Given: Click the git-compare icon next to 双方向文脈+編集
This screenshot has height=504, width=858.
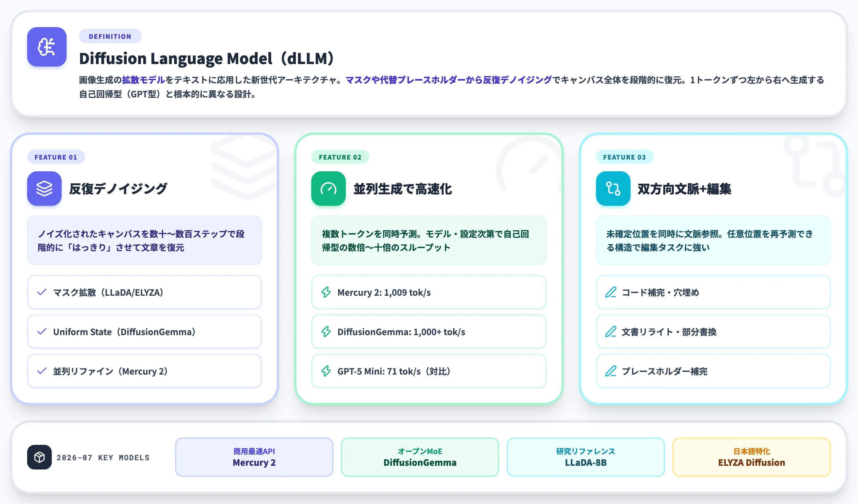Looking at the screenshot, I should [x=613, y=188].
